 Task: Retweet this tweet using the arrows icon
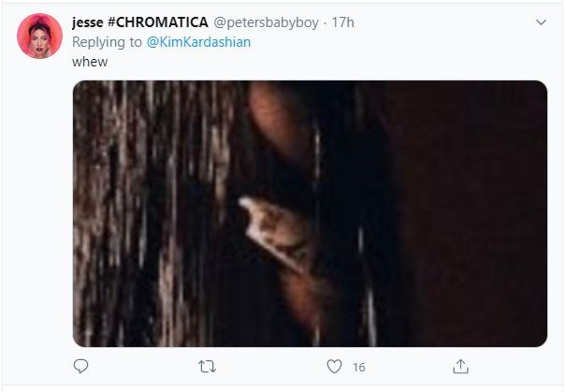tap(208, 367)
